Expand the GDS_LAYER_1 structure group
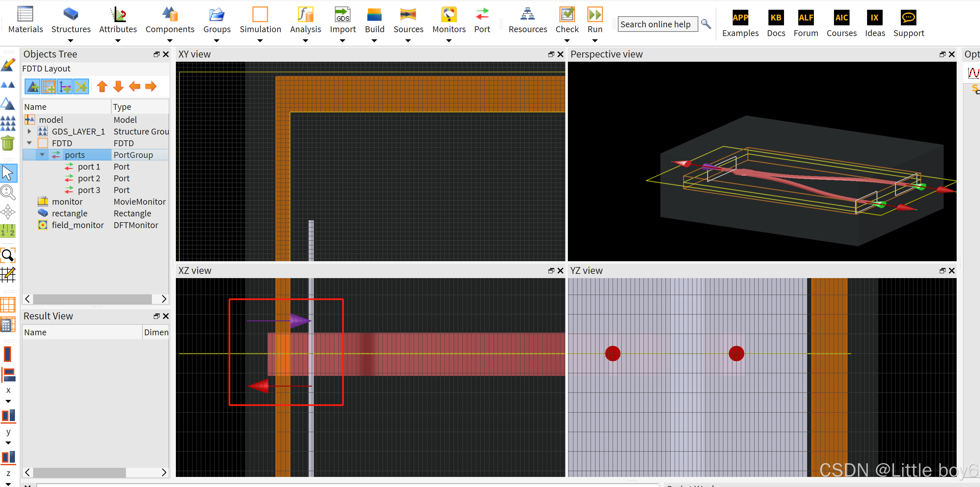This screenshot has height=487, width=980. pyautogui.click(x=29, y=131)
